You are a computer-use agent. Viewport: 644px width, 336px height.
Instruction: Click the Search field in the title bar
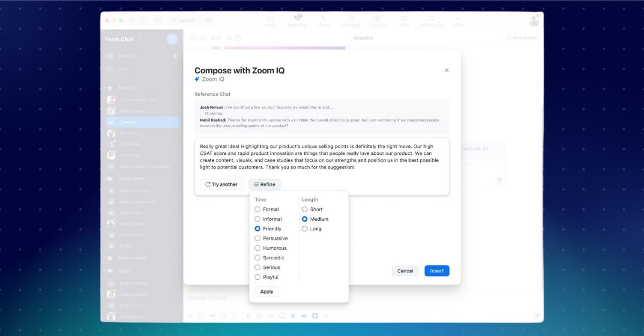pyautogui.click(x=186, y=20)
